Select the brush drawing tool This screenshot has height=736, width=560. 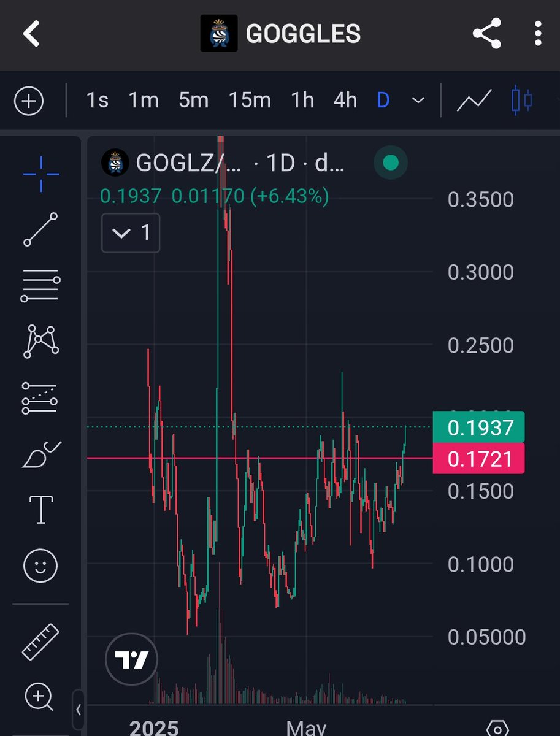click(40, 454)
